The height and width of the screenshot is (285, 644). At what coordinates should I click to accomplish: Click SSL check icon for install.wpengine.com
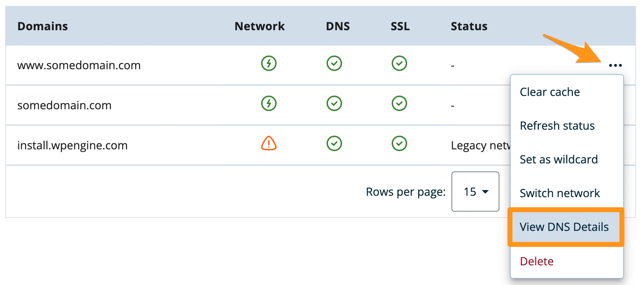click(399, 143)
